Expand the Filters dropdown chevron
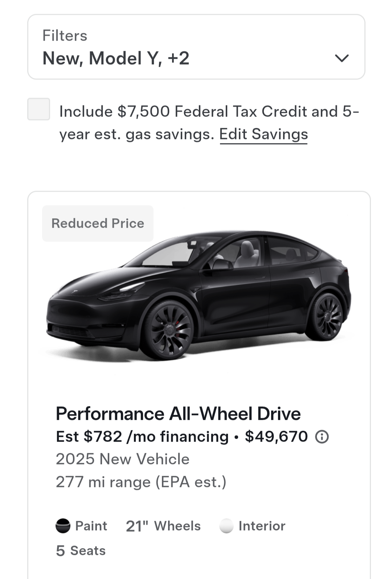The image size is (392, 579). [x=342, y=58]
